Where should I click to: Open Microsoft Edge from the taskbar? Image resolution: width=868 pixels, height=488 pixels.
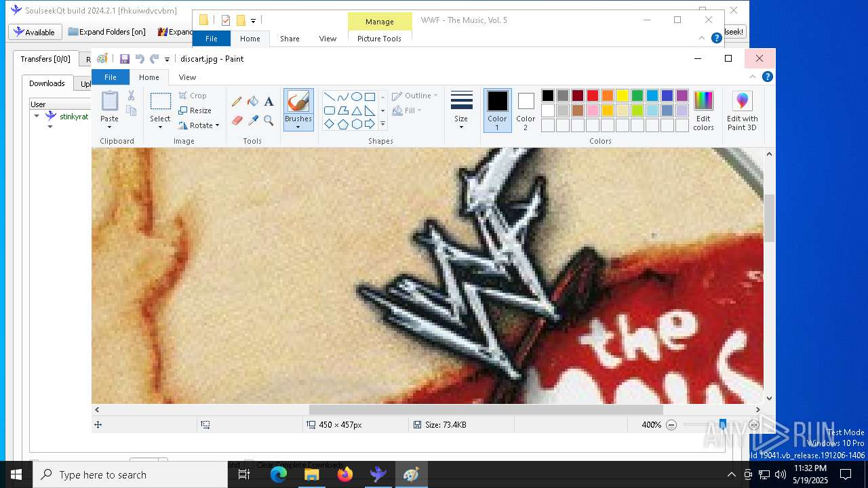[279, 474]
